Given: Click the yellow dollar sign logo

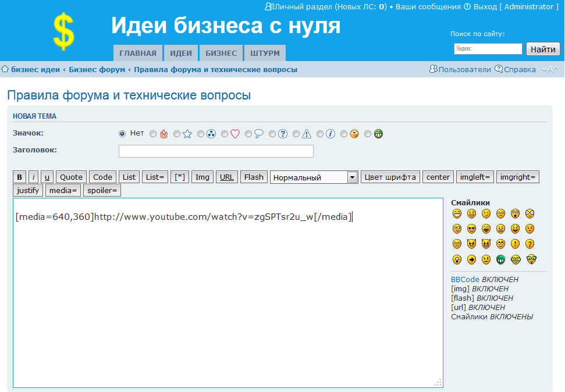Looking at the screenshot, I should (x=63, y=31).
